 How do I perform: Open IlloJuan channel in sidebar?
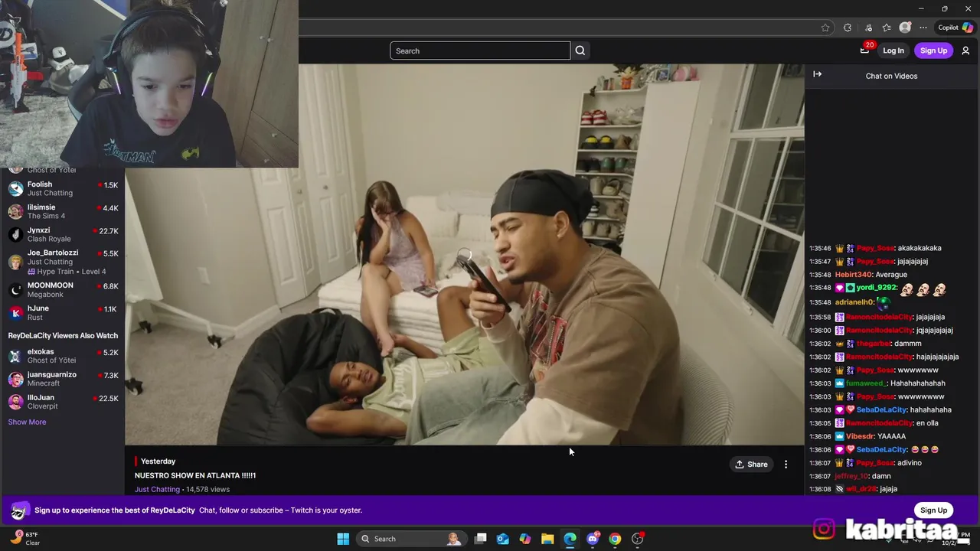[63, 402]
